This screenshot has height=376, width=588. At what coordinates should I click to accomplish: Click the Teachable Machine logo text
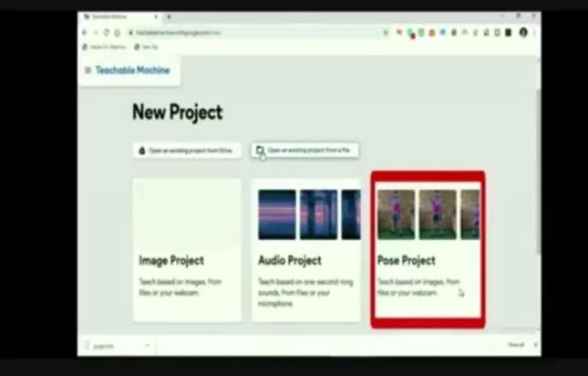133,70
